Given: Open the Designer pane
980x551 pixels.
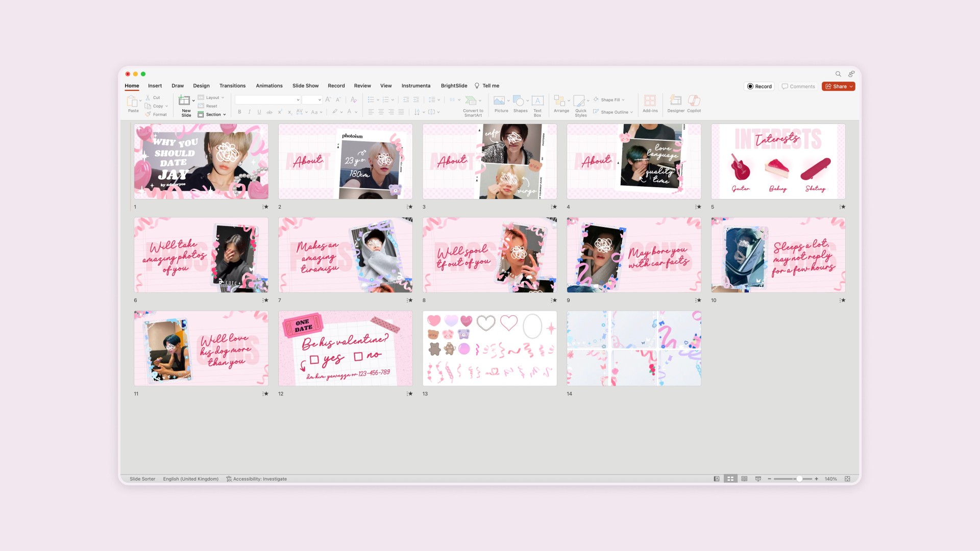Looking at the screenshot, I should [x=675, y=101].
